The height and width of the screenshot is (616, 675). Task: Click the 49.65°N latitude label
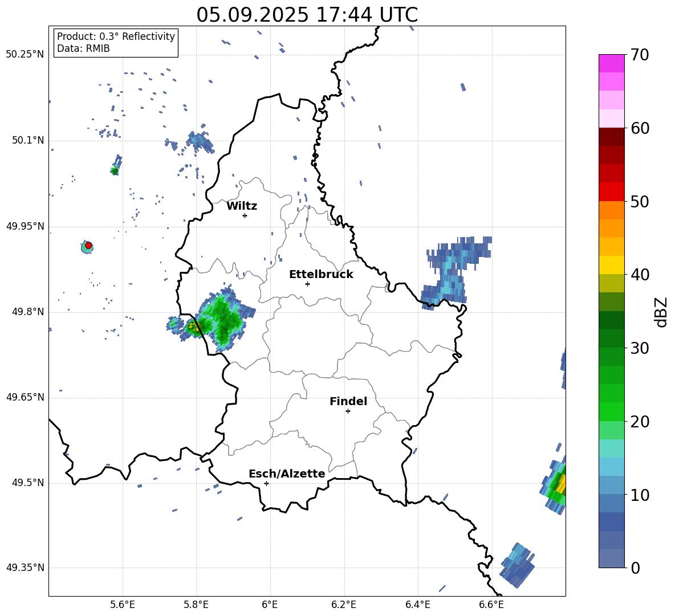25,397
